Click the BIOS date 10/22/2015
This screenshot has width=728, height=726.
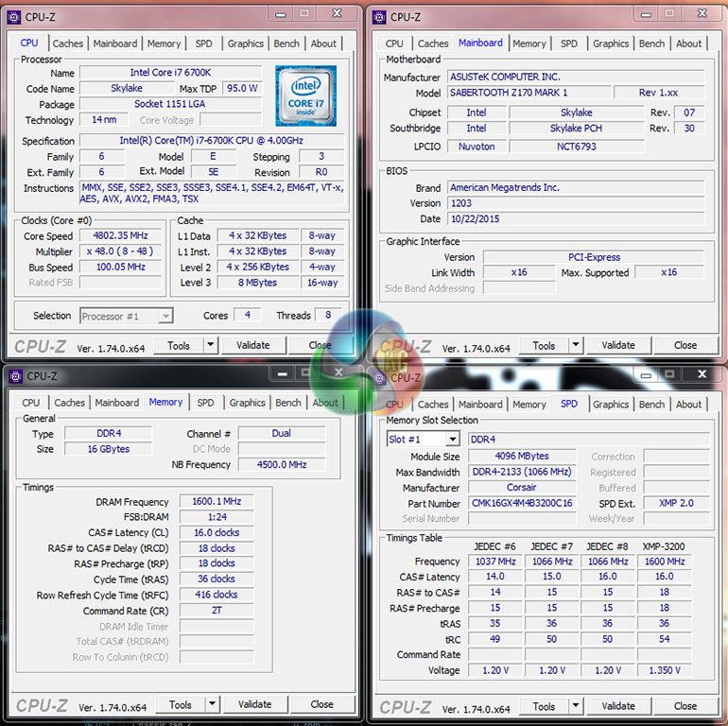coord(576,218)
